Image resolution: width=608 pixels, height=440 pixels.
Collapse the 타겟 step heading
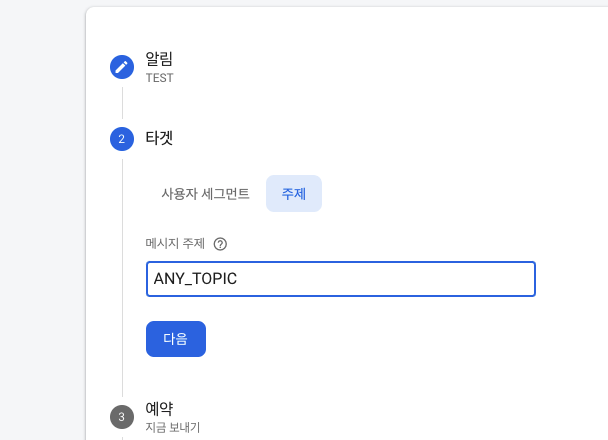point(159,138)
